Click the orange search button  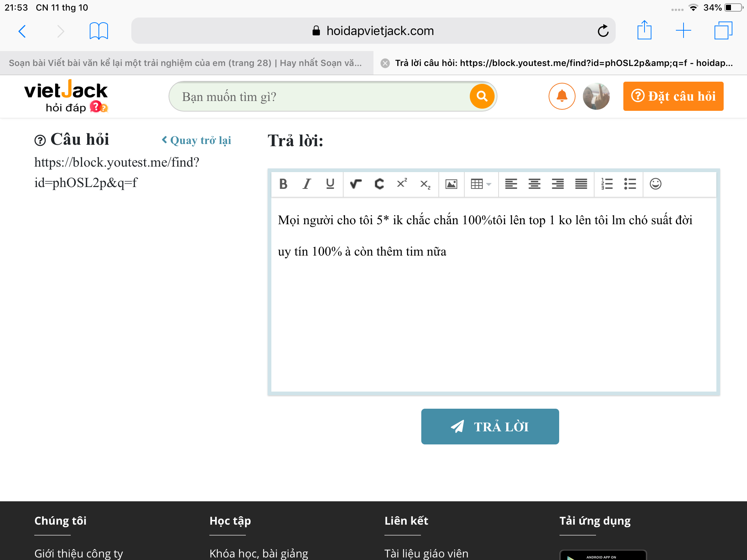click(x=482, y=96)
